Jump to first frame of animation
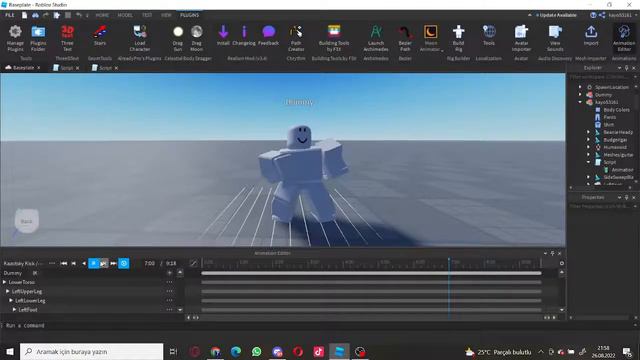The height and width of the screenshot is (360, 640). 64,264
